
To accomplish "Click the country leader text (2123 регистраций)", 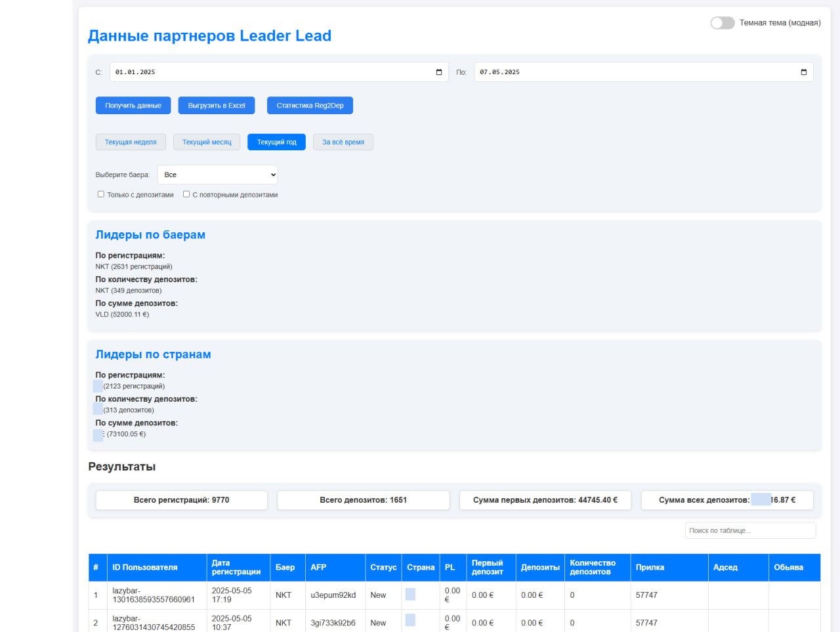I will 134,387.
